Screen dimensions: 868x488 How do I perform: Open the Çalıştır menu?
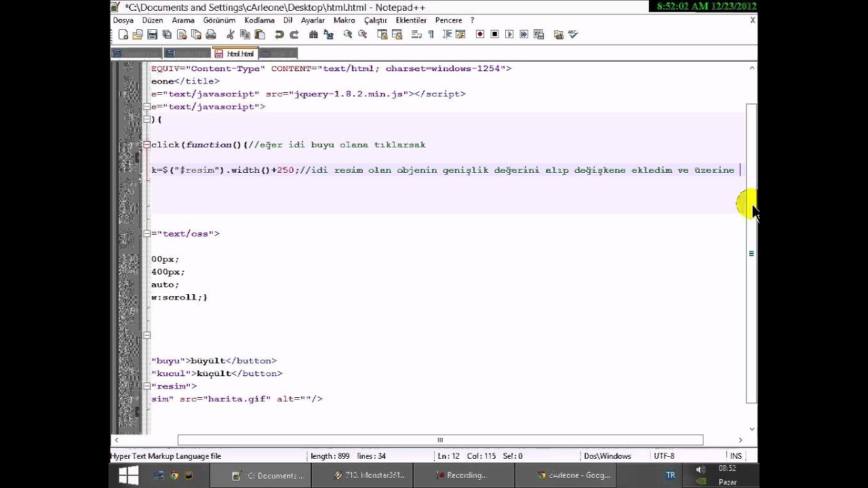375,20
